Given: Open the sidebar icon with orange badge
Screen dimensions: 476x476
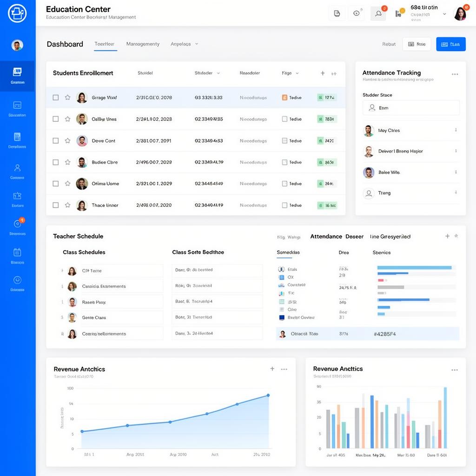Looking at the screenshot, I should click(18, 224).
